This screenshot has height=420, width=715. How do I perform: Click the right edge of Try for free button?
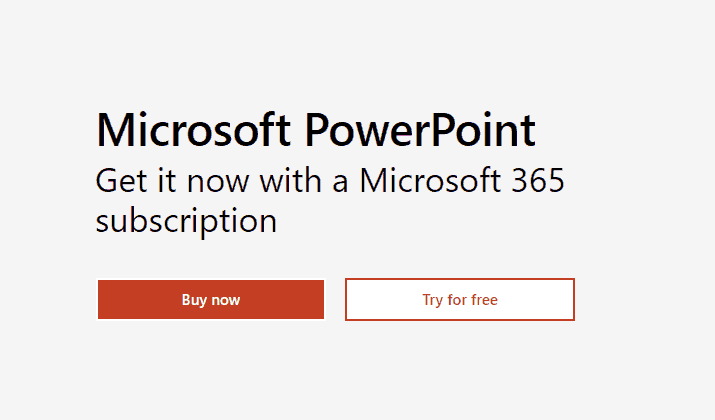coord(569,300)
